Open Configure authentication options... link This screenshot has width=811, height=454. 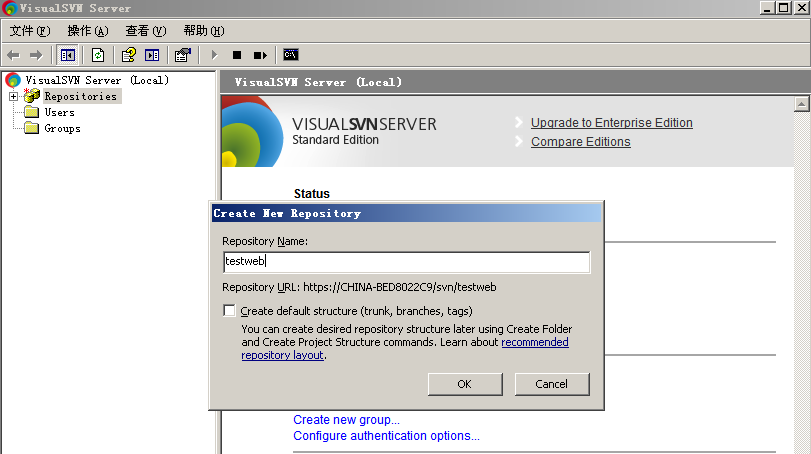pos(386,436)
